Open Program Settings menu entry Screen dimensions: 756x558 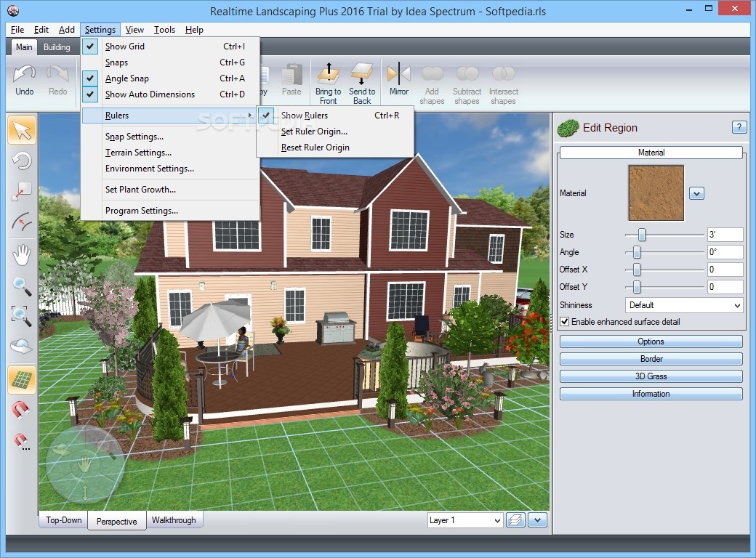point(171,211)
